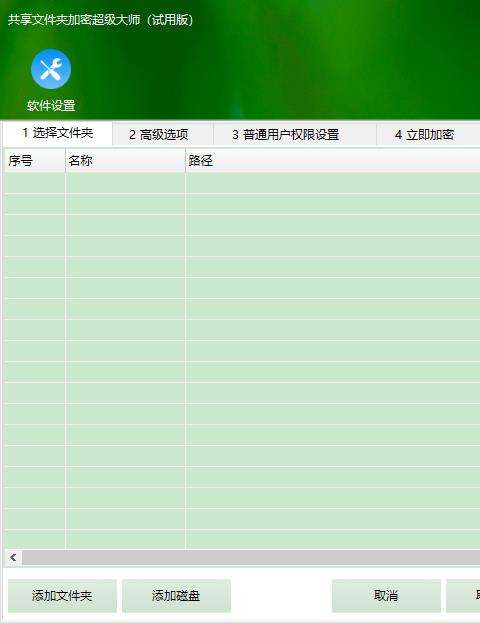Click the 添加磁盘 button
Viewport: 480px width, 623px height.
[176, 596]
